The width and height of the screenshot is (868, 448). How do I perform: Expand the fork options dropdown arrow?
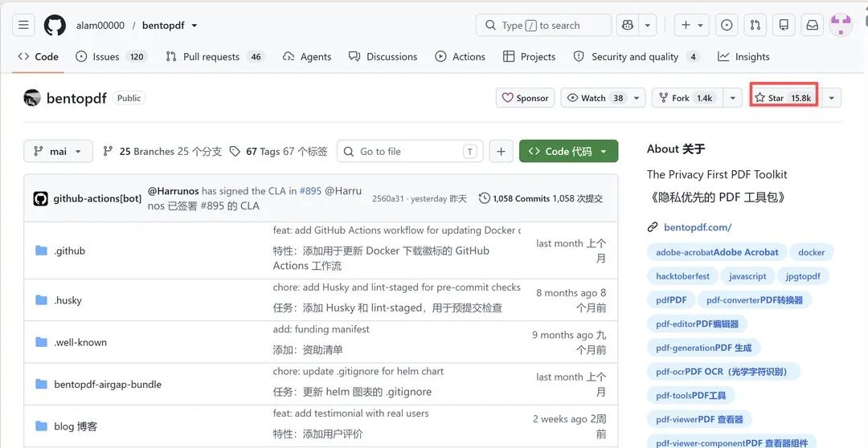point(732,98)
